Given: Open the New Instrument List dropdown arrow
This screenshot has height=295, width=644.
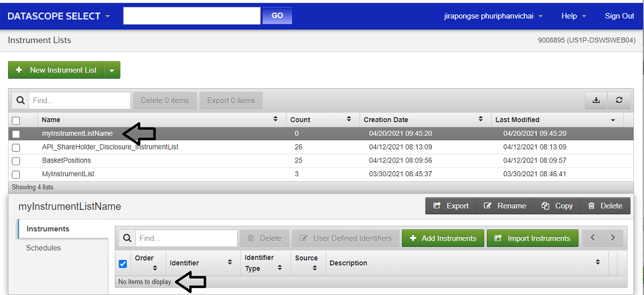Looking at the screenshot, I should (x=112, y=70).
